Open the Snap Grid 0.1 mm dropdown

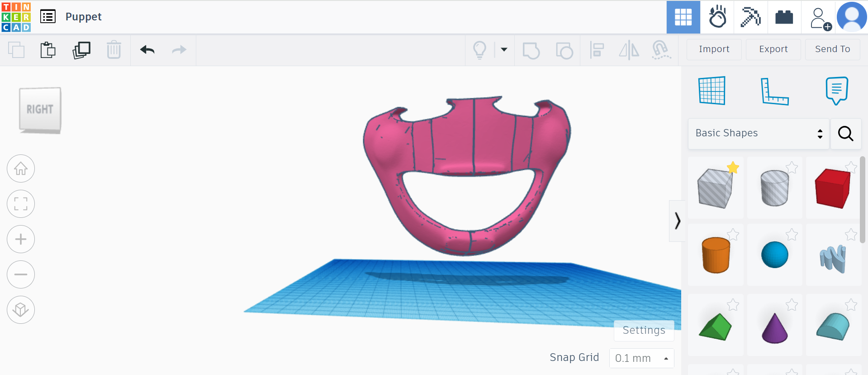tap(641, 358)
